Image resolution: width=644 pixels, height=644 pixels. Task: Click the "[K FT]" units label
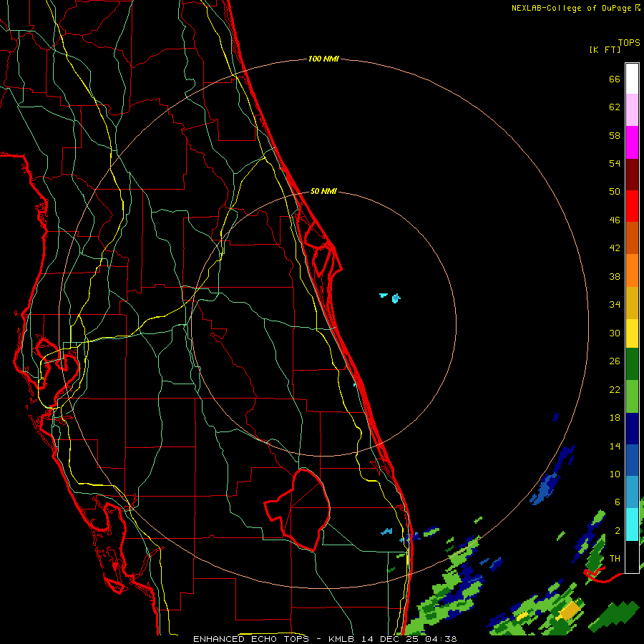[x=605, y=50]
